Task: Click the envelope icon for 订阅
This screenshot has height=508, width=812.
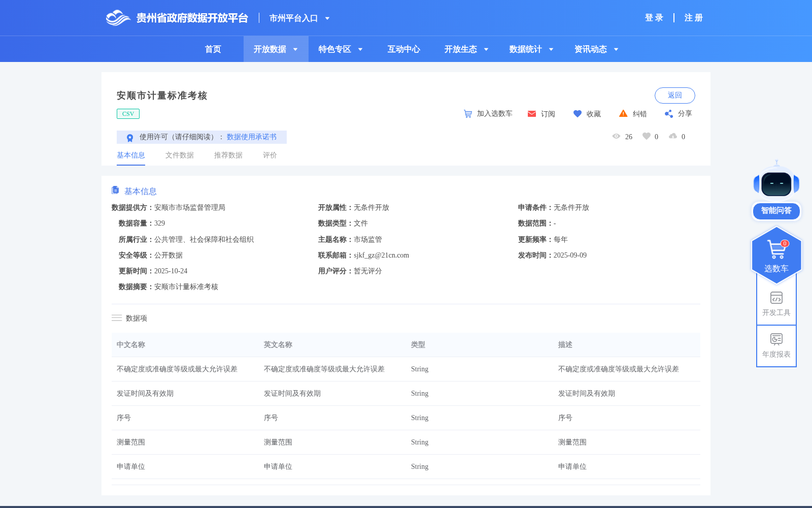Action: point(532,114)
